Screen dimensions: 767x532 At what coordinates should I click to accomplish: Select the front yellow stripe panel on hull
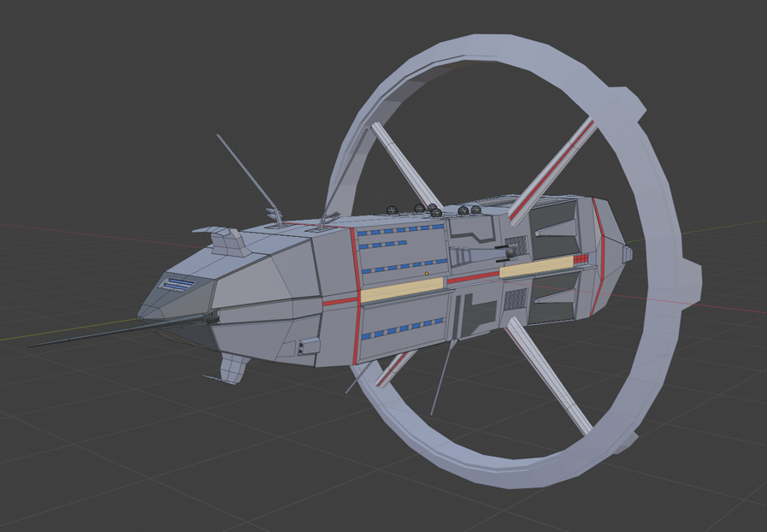(x=402, y=290)
